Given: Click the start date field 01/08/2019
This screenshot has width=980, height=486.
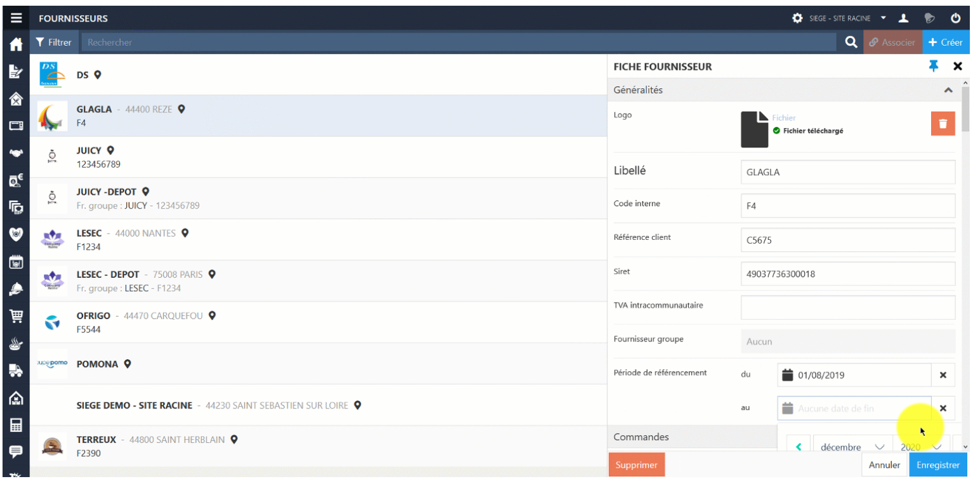Looking at the screenshot, I should 854,375.
